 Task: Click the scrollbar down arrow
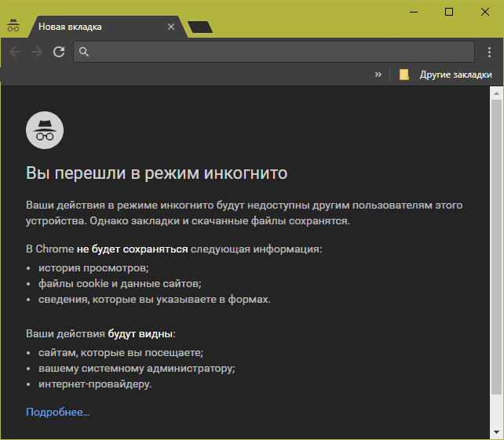pyautogui.click(x=497, y=433)
